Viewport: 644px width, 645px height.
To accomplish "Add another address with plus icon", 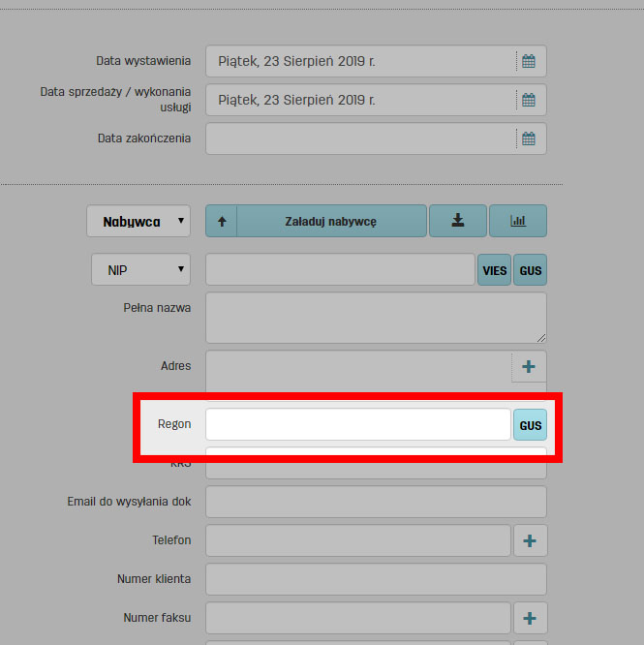I will 529,367.
